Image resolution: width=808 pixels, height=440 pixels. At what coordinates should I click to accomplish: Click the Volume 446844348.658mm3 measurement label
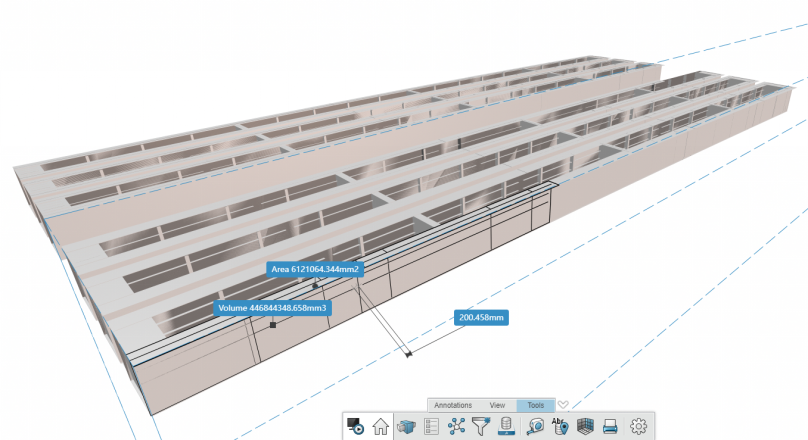coord(273,308)
